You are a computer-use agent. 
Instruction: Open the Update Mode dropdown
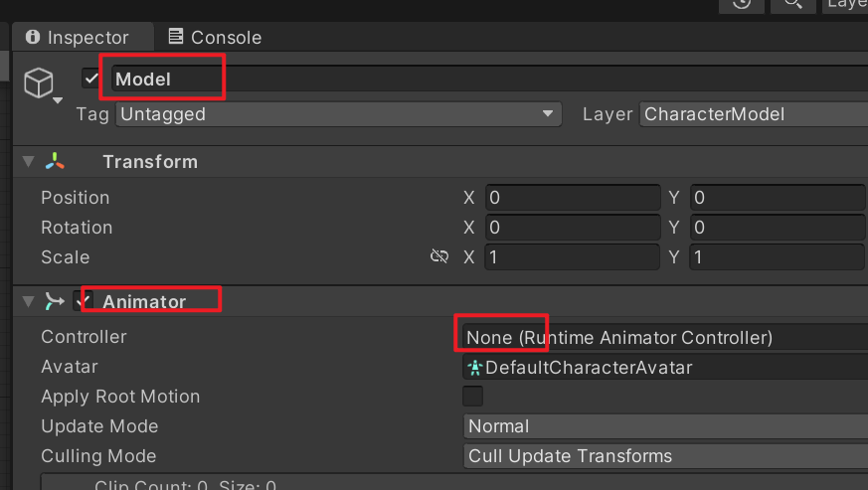click(665, 426)
